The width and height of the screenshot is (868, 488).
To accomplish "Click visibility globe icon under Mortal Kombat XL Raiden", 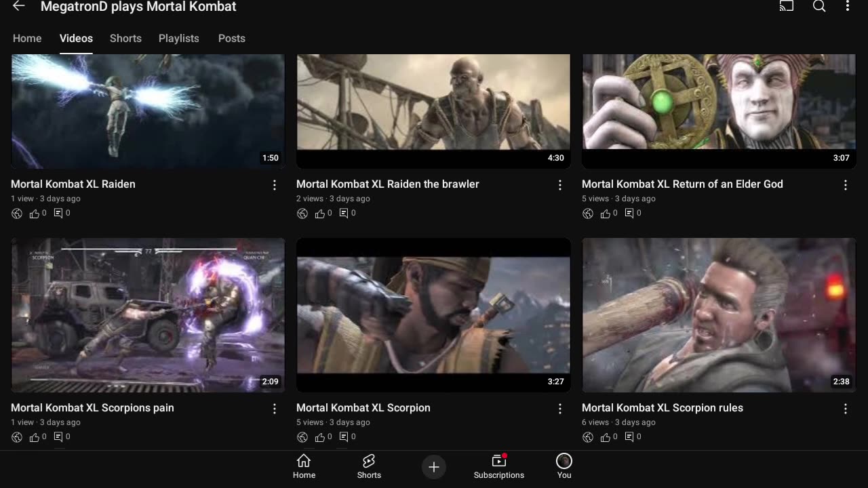I will click(17, 213).
